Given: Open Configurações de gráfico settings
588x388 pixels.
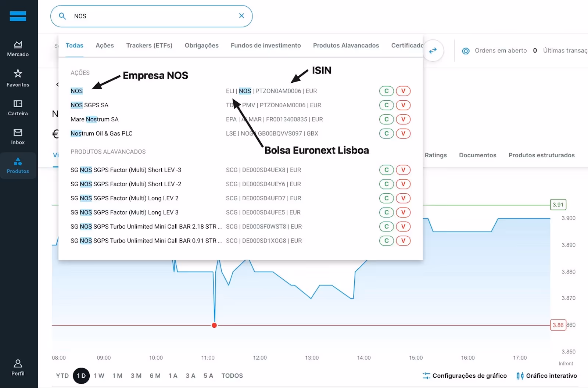Looking at the screenshot, I should point(465,376).
